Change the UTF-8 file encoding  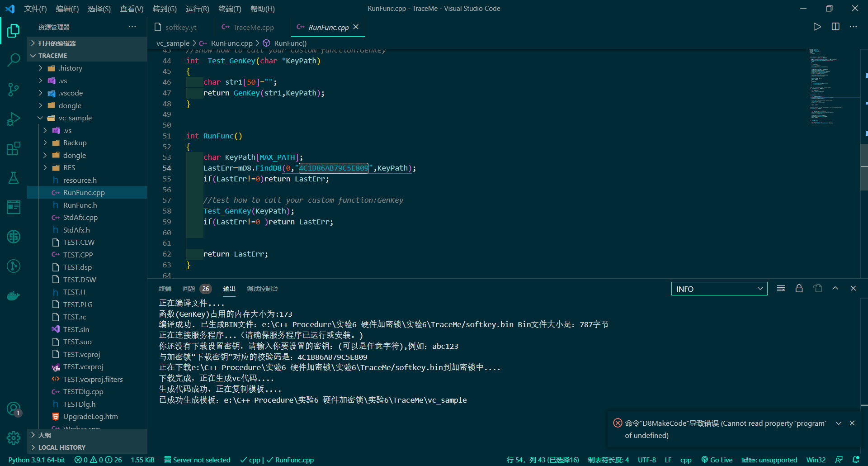click(646, 460)
